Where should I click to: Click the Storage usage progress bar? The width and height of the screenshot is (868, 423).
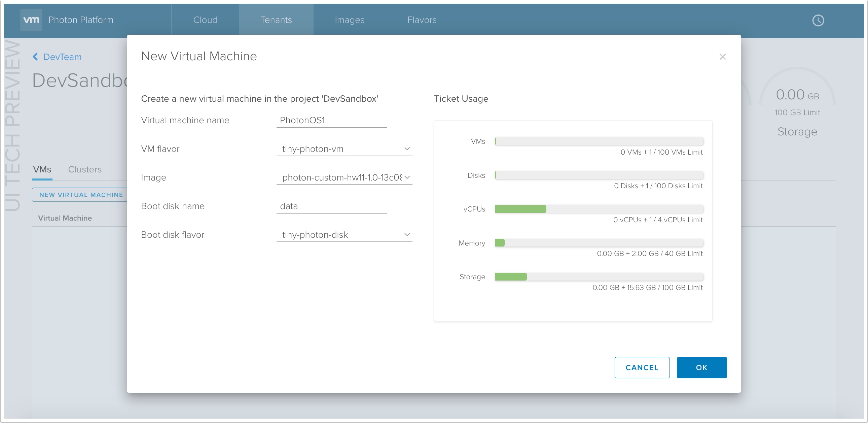click(x=599, y=277)
